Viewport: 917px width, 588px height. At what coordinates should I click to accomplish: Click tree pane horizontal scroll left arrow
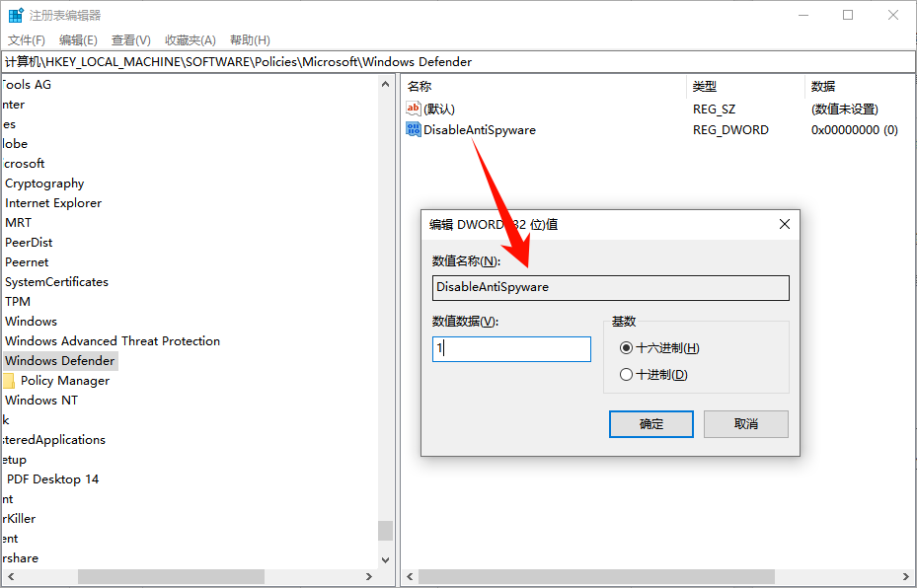pyautogui.click(x=11, y=577)
